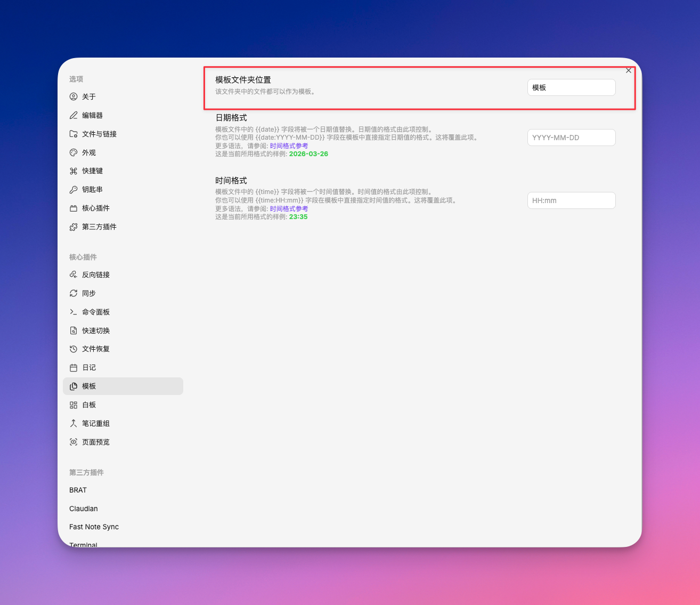Click the HH:mm time format field
The image size is (700, 605).
571,200
